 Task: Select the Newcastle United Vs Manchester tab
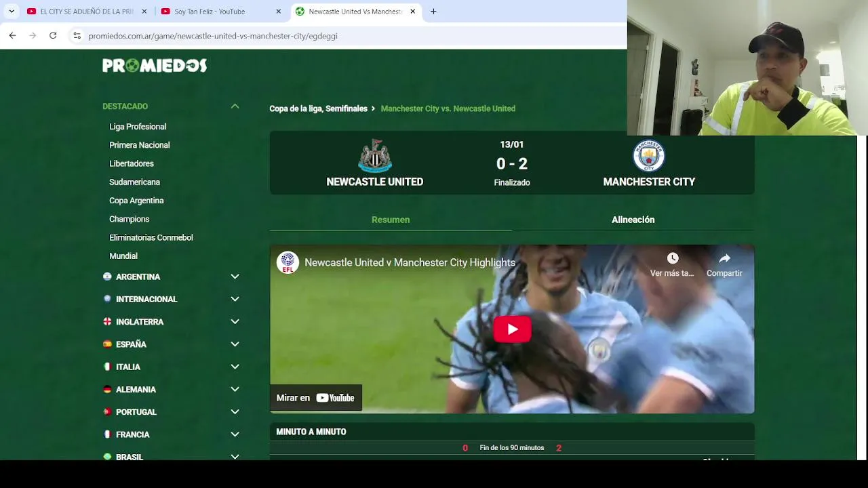coord(356,12)
